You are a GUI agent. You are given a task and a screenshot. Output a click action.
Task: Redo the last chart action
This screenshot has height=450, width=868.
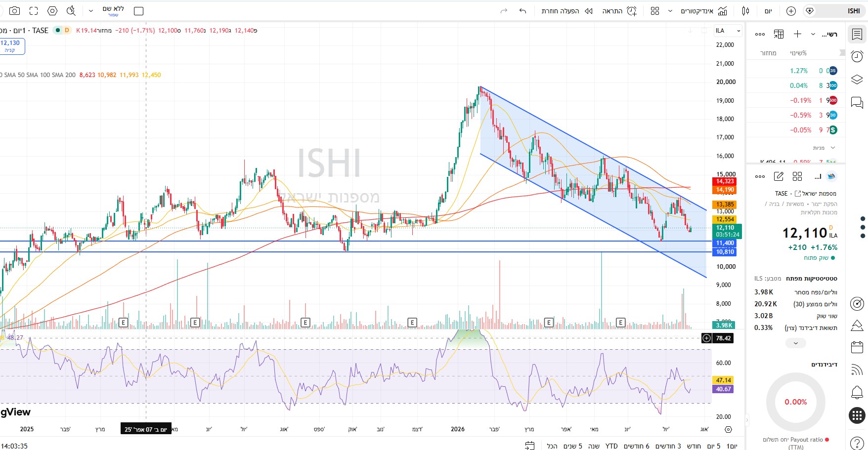504,11
